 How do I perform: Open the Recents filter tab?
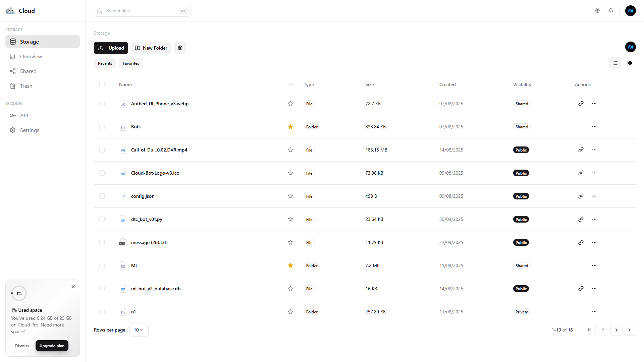105,63
